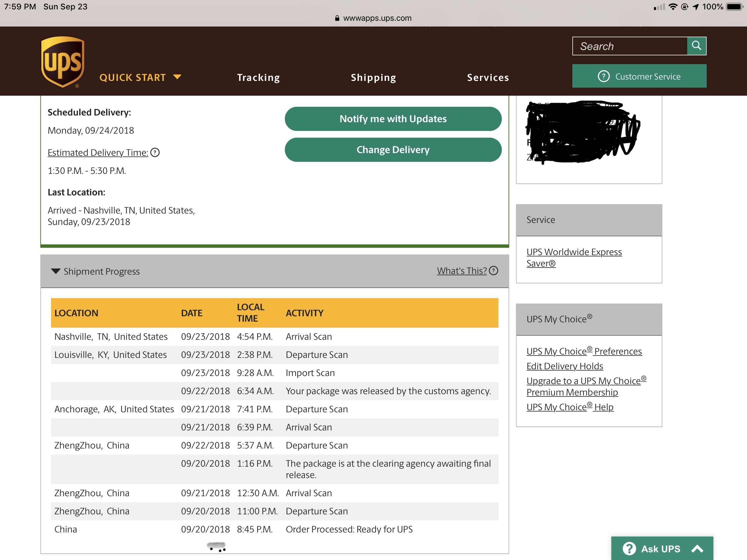
Task: Expand the Ask UPS chat chevron
Action: [697, 549]
